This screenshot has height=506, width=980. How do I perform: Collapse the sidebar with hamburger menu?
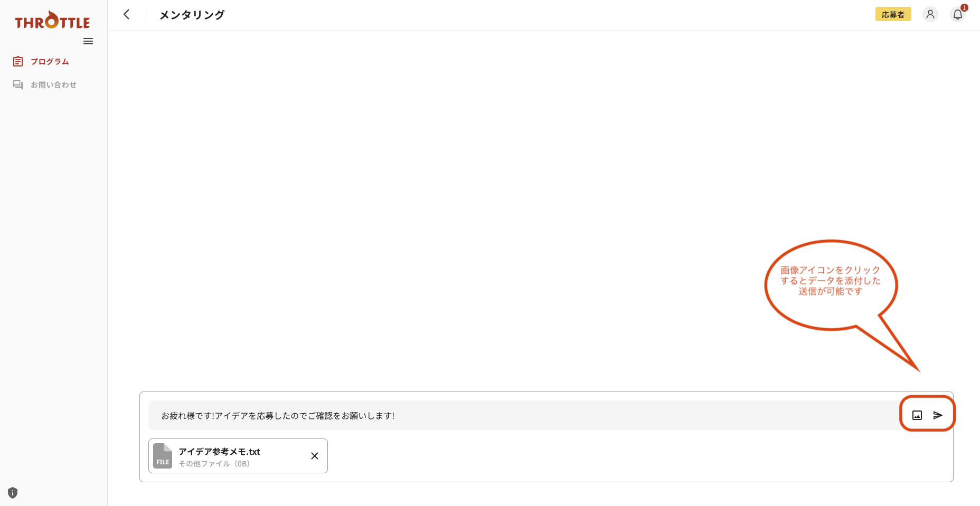tap(88, 41)
